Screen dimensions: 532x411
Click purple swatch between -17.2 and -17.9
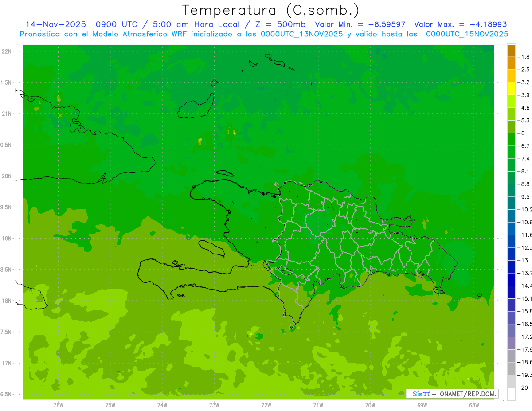pyautogui.click(x=511, y=343)
